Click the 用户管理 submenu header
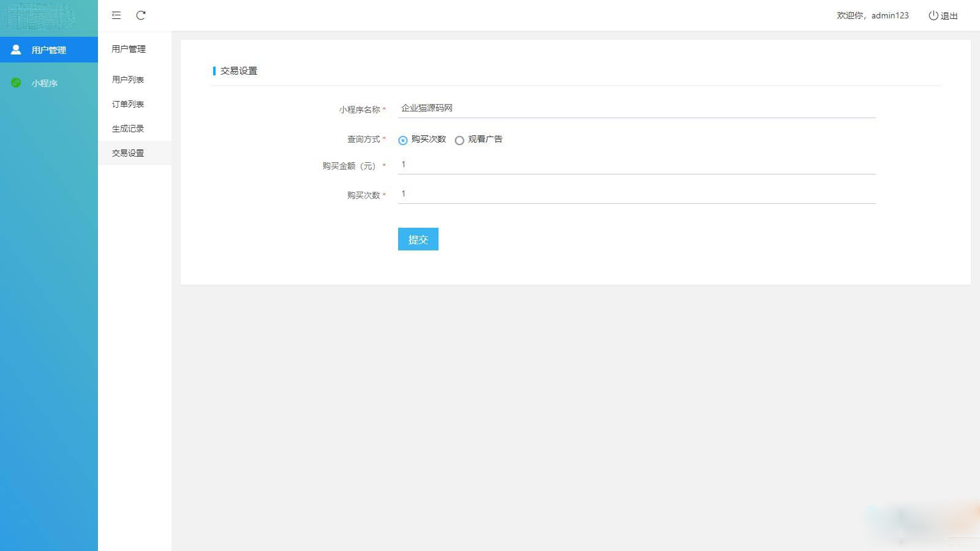 [x=129, y=49]
